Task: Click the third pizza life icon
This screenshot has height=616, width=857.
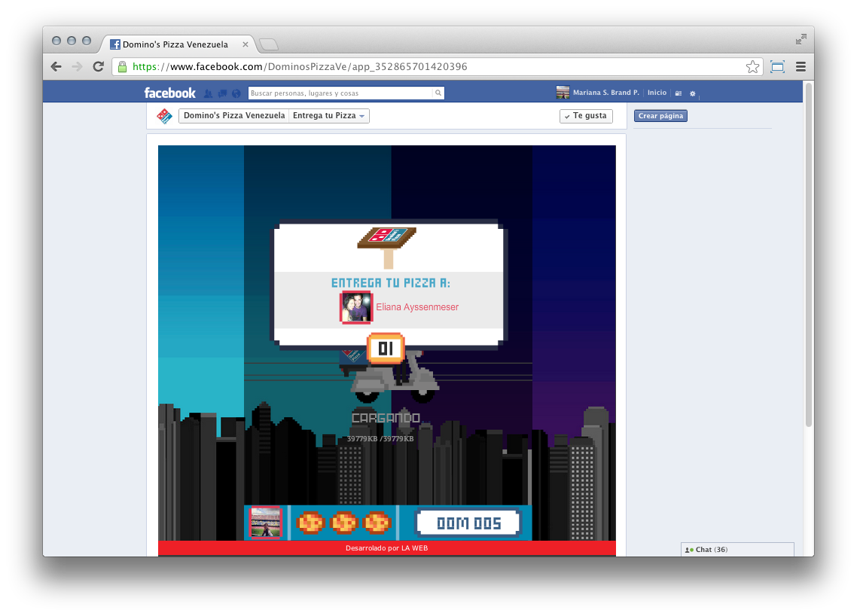Action: coord(377,523)
